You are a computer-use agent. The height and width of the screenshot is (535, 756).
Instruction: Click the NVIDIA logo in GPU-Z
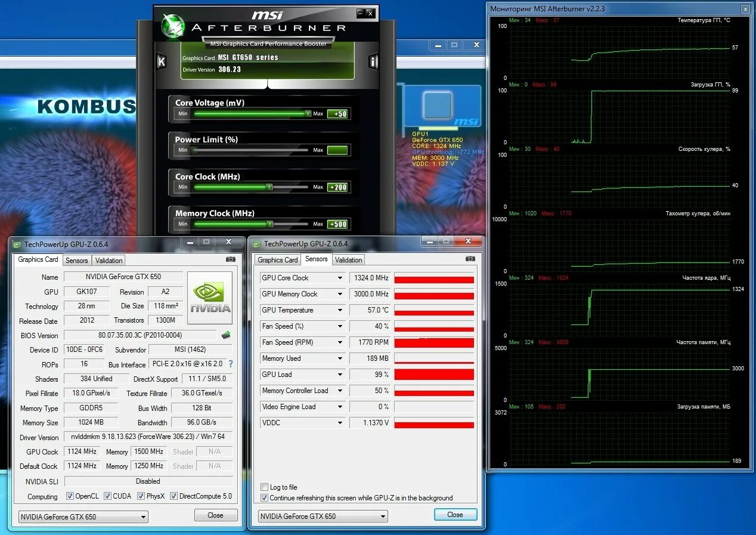click(210, 298)
